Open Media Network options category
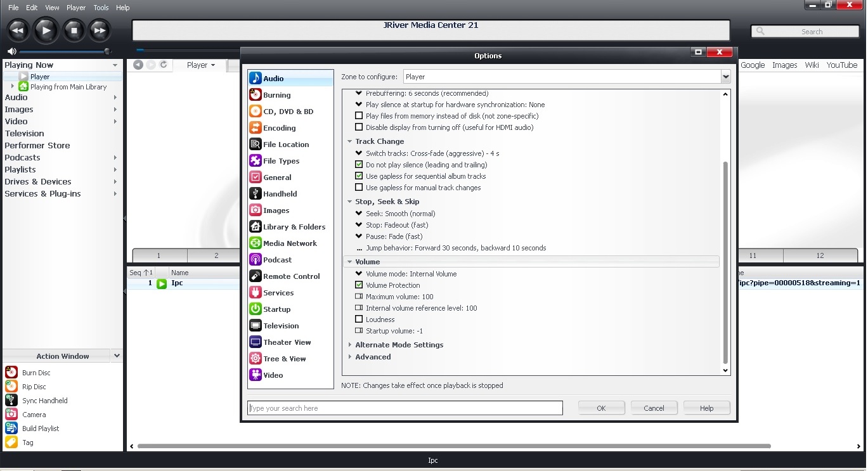868x471 pixels. click(x=290, y=243)
